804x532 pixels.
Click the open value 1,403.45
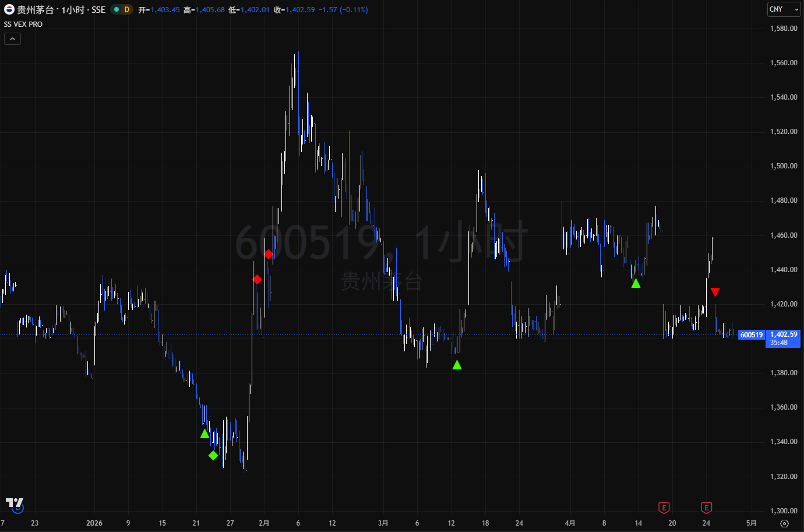pos(165,10)
